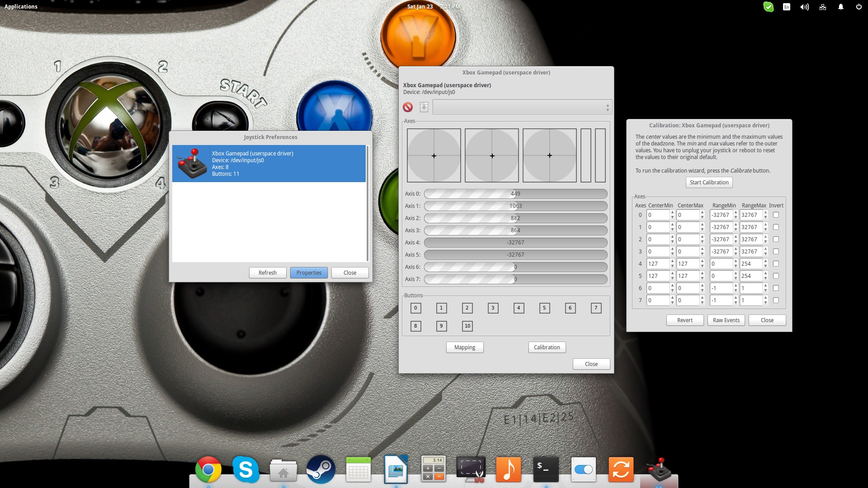Open the network indicator in top panel
The image size is (868, 488).
(x=823, y=7)
